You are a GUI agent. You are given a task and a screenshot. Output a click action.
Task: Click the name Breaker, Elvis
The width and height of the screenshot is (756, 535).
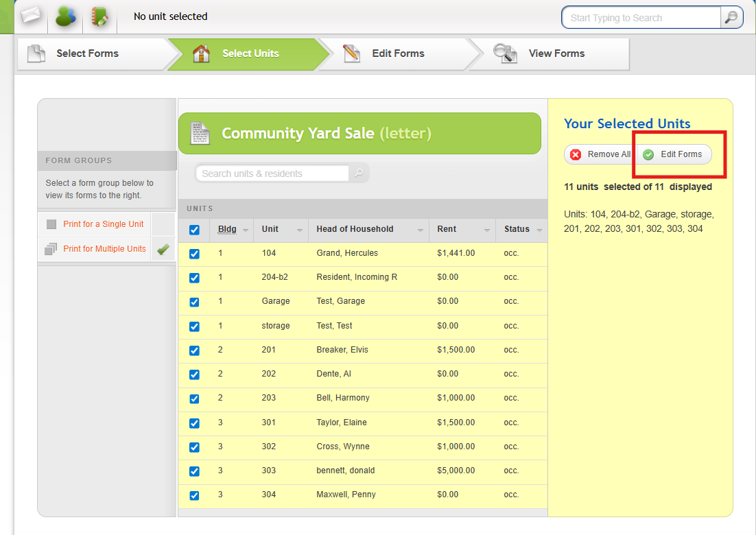click(x=342, y=350)
